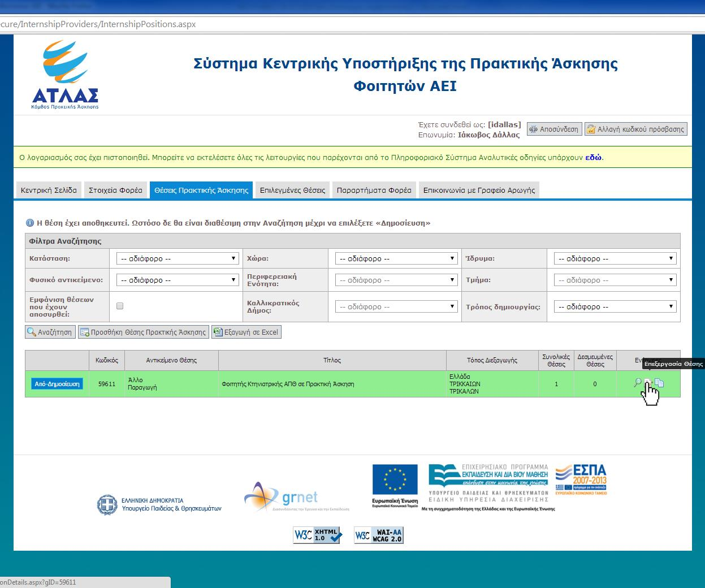Click the Τίτλος column header
The height and width of the screenshot is (588, 705).
click(x=332, y=360)
